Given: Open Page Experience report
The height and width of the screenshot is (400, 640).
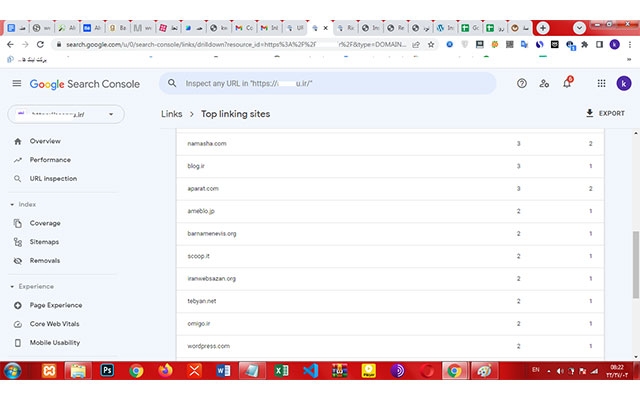Looking at the screenshot, I should point(56,305).
